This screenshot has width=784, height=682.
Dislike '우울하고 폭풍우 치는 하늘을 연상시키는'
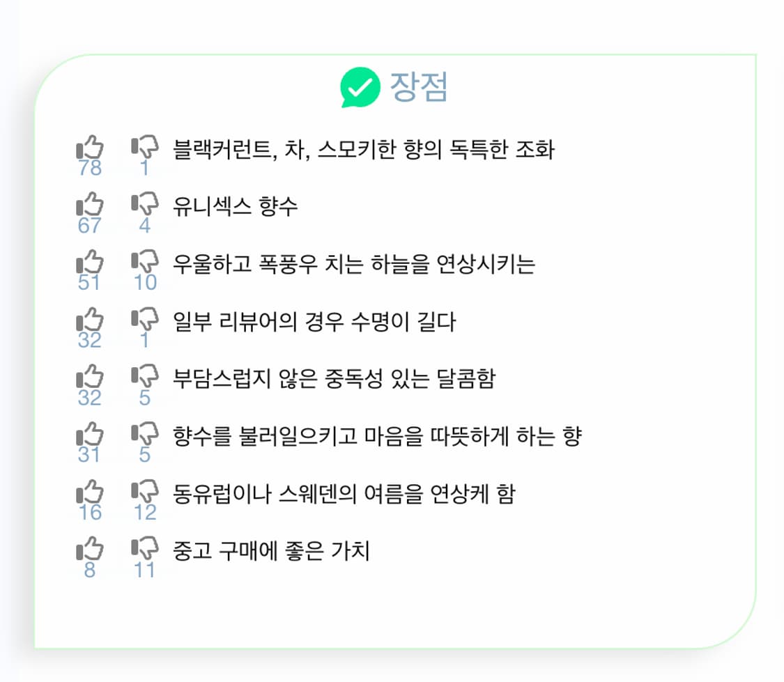145,263
